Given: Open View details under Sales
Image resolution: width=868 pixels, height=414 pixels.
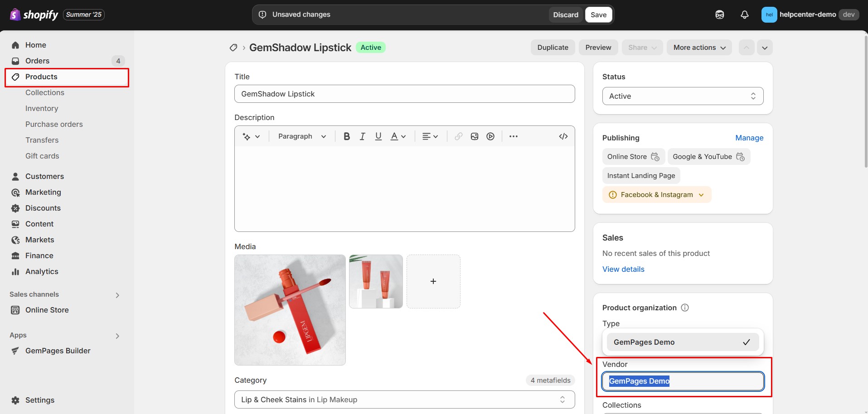Looking at the screenshot, I should [623, 269].
